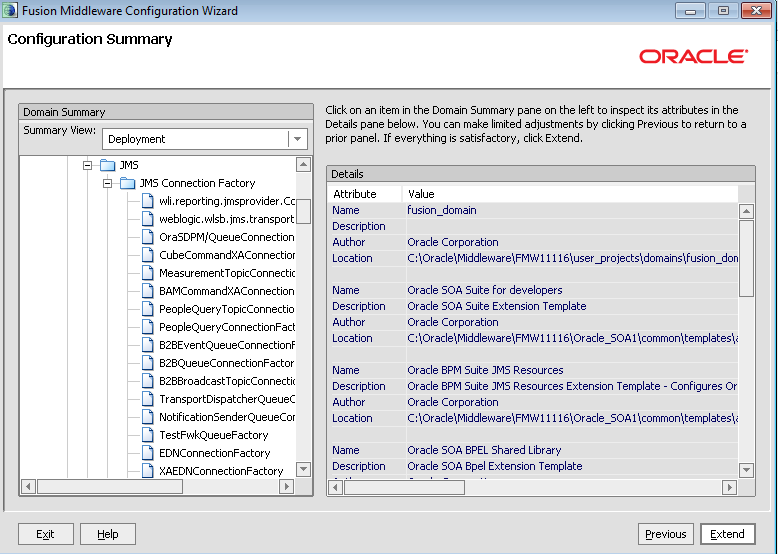
Task: Click the file icon for OraSDPM/QueueConnection
Action: click(x=147, y=237)
